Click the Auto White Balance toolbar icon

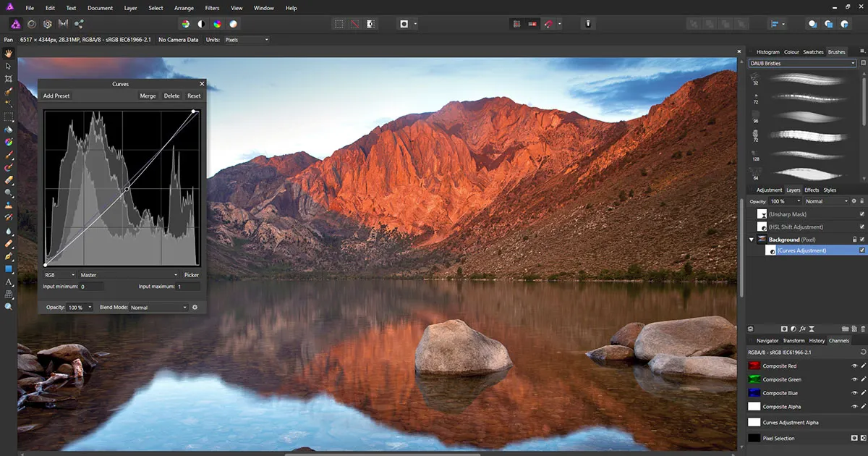tap(234, 24)
